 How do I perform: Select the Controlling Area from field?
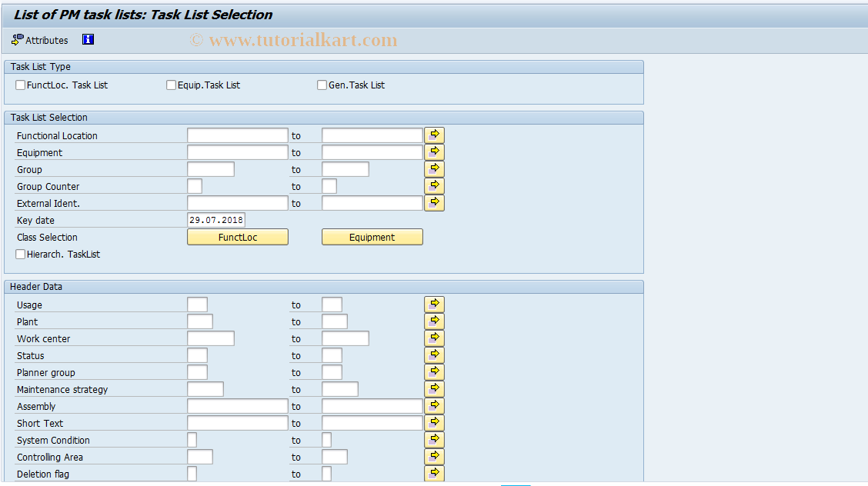point(200,457)
